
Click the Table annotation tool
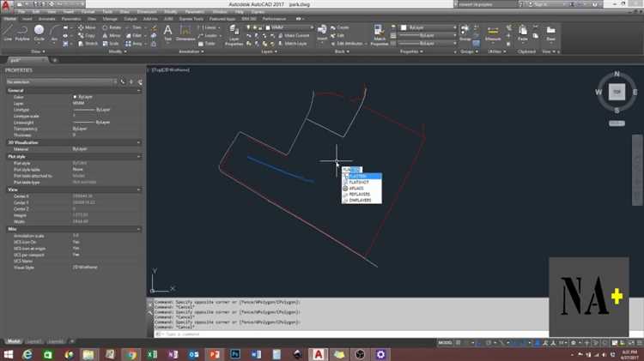[207, 44]
